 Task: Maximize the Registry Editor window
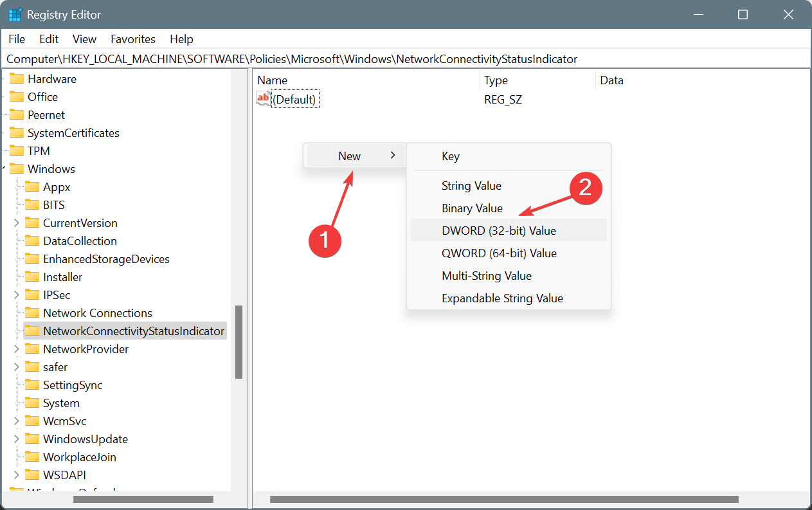click(x=743, y=14)
